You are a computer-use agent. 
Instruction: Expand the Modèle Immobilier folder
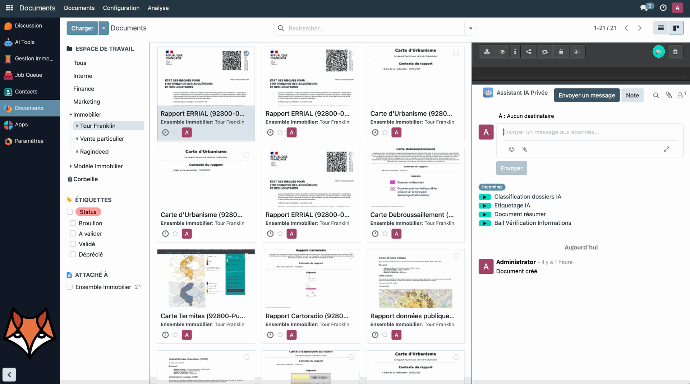pyautogui.click(x=71, y=166)
